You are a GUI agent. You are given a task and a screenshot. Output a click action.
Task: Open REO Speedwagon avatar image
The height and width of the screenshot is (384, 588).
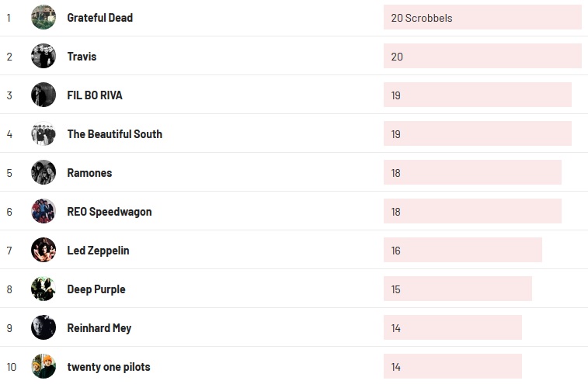coord(43,211)
